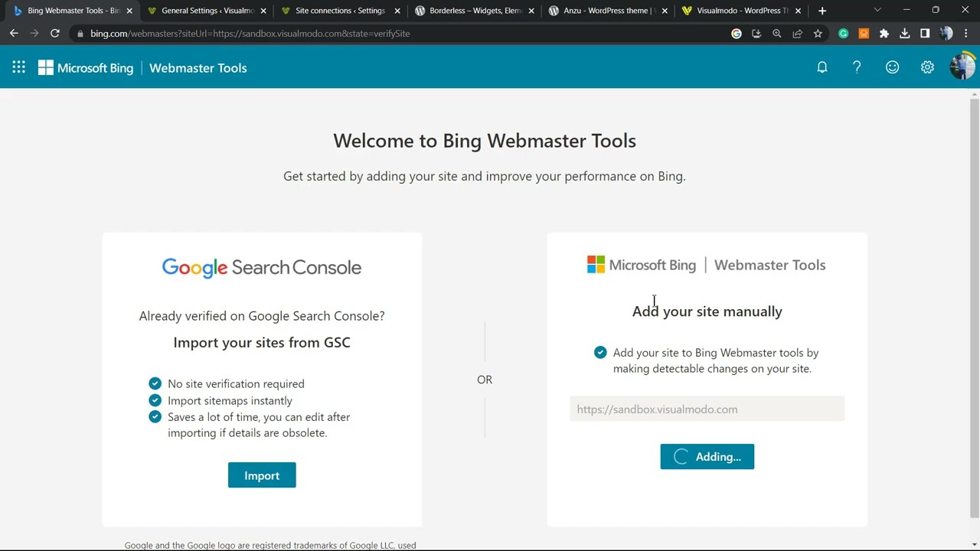This screenshot has height=551, width=980.
Task: Click the 'Import sitemaps instantly' check icon
Action: [155, 400]
